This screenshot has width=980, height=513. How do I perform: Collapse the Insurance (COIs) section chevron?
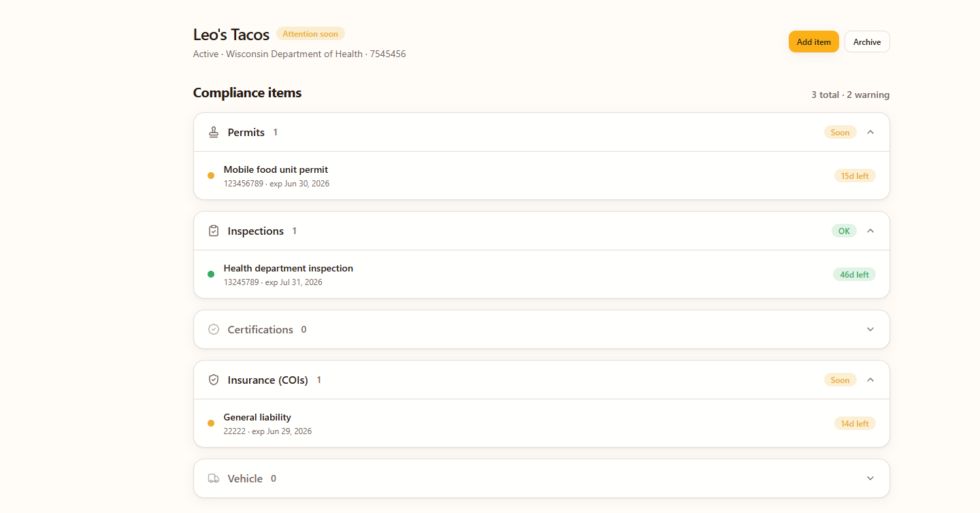(870, 380)
